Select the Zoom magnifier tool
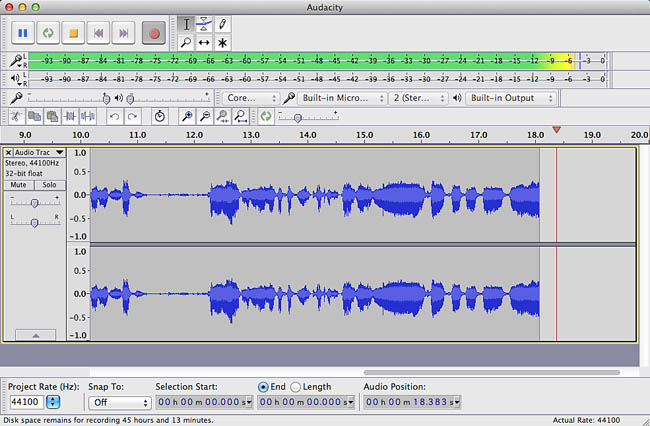Image resolution: width=650 pixels, height=426 pixels. [x=186, y=42]
